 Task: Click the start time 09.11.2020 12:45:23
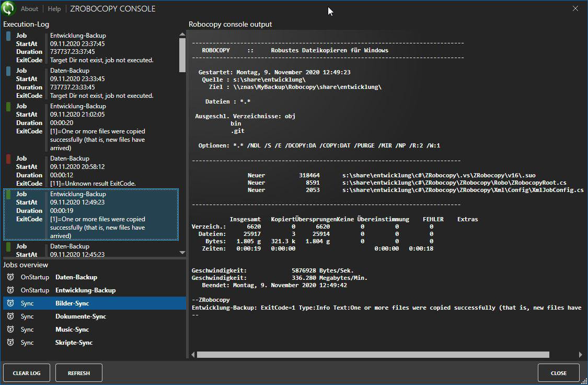coord(77,254)
